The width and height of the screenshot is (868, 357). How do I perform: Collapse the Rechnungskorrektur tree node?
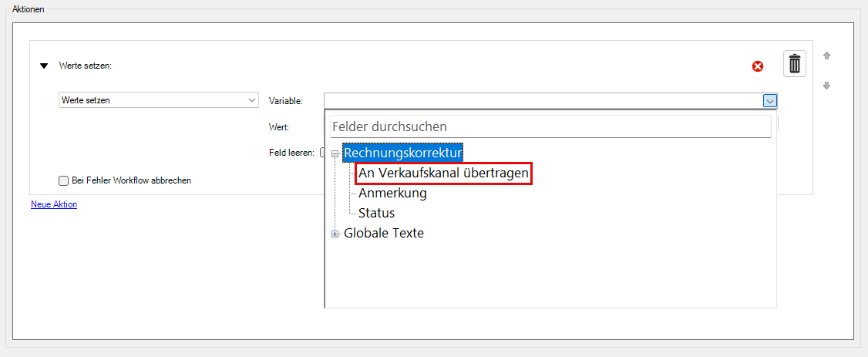(x=335, y=153)
